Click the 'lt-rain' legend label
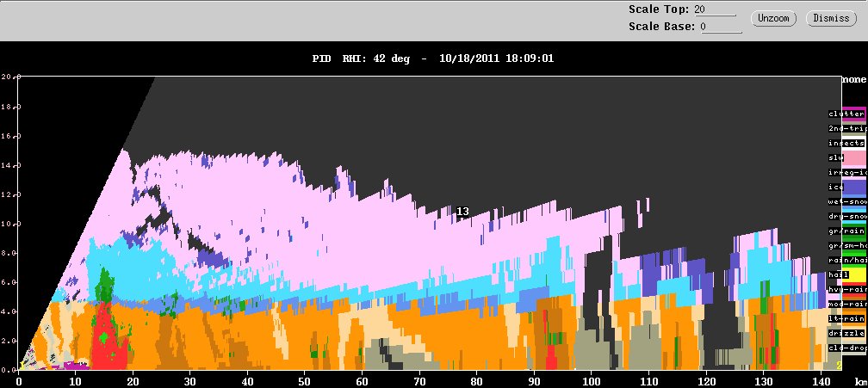 coord(846,319)
